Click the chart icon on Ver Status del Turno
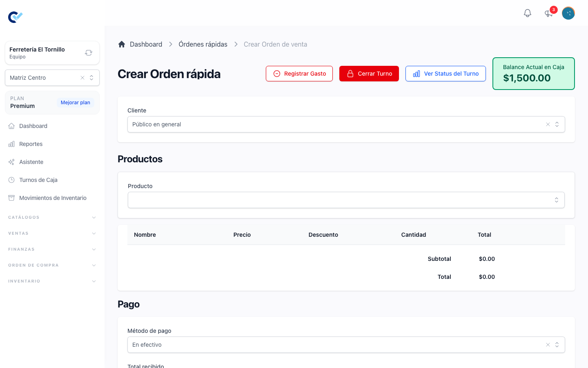Screen dimensions: 588x368 tap(416, 74)
